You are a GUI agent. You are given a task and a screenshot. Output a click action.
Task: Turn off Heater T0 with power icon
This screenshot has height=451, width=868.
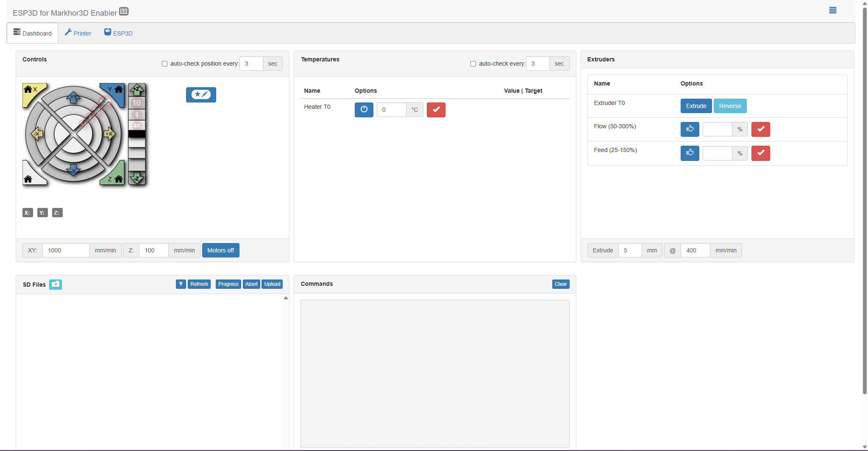point(364,110)
